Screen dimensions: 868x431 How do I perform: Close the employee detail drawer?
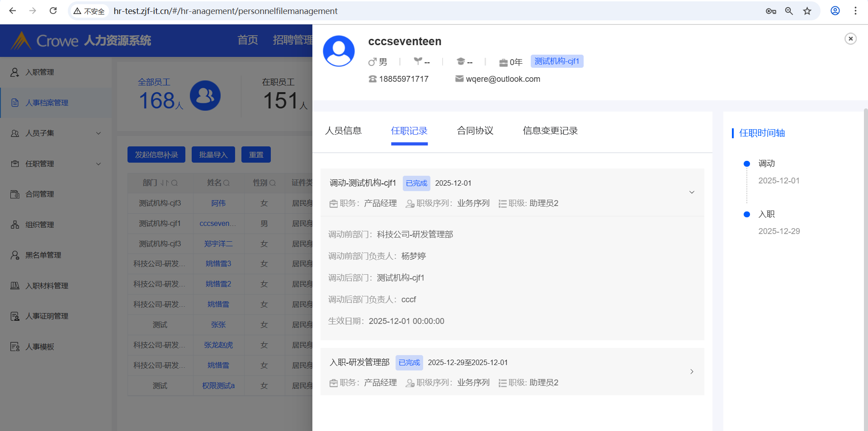point(850,39)
